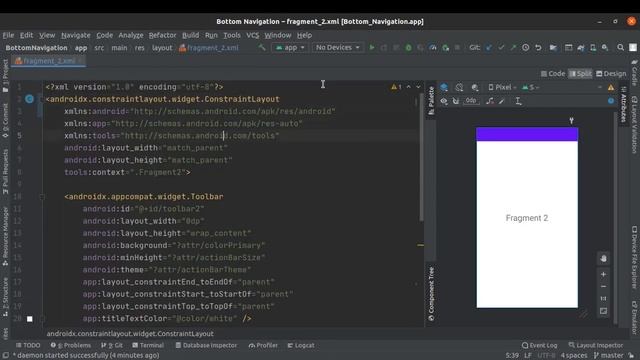Image resolution: width=640 pixels, height=360 pixels.
Task: Open the Layout Inspector
Action: tap(596, 345)
